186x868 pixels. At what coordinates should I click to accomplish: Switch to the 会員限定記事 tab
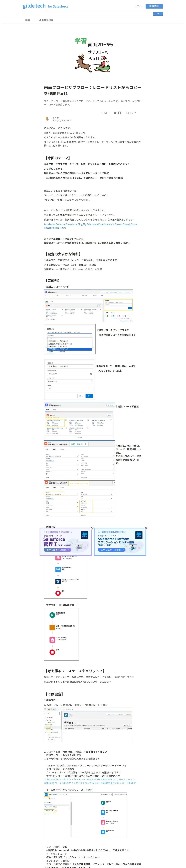click(46, 20)
